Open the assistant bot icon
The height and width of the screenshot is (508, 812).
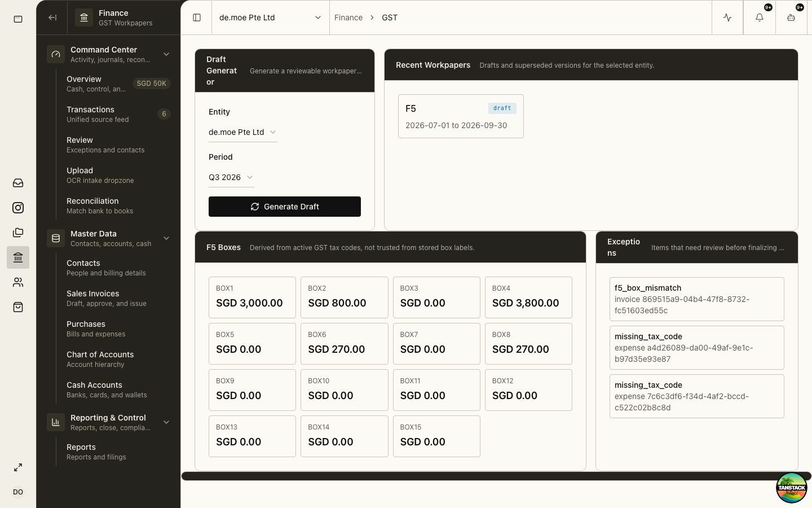(791, 17)
